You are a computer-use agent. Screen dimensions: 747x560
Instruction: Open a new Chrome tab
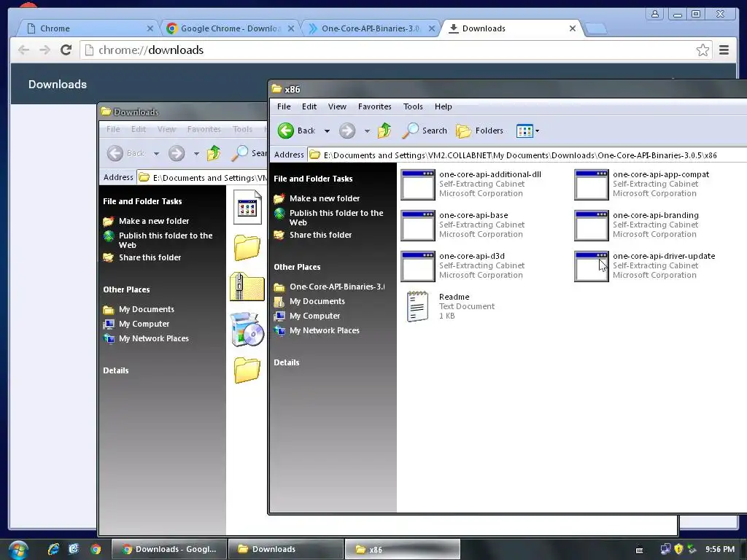pyautogui.click(x=596, y=29)
